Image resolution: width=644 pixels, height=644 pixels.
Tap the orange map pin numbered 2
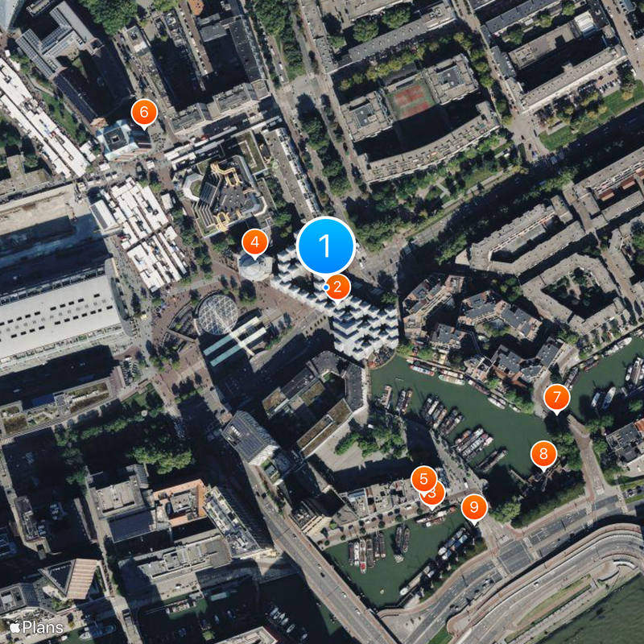337,287
